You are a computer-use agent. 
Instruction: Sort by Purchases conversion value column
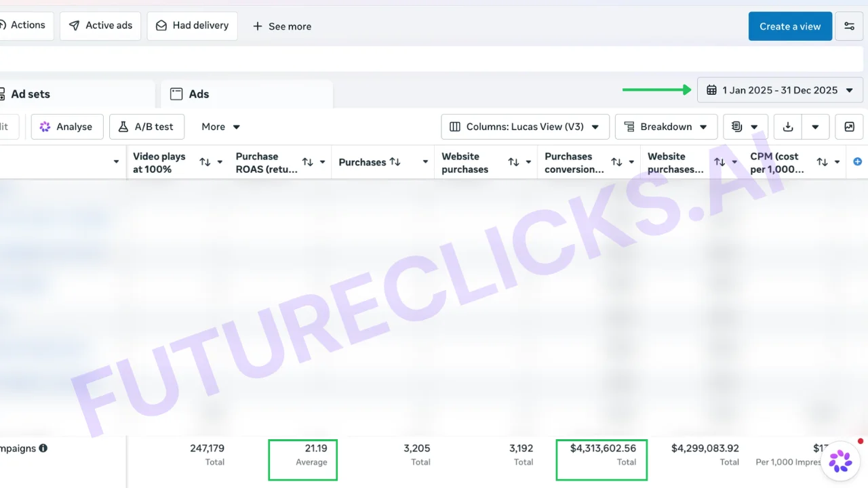pos(617,162)
